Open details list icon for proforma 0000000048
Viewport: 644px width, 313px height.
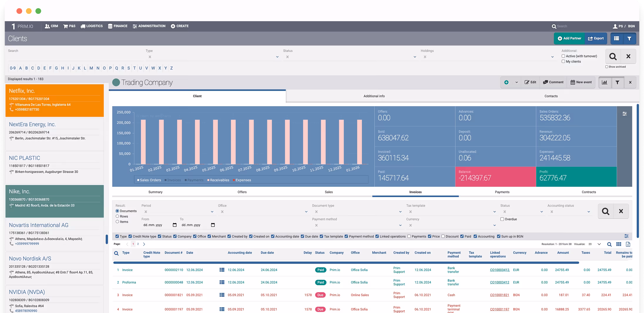pyautogui.click(x=222, y=282)
